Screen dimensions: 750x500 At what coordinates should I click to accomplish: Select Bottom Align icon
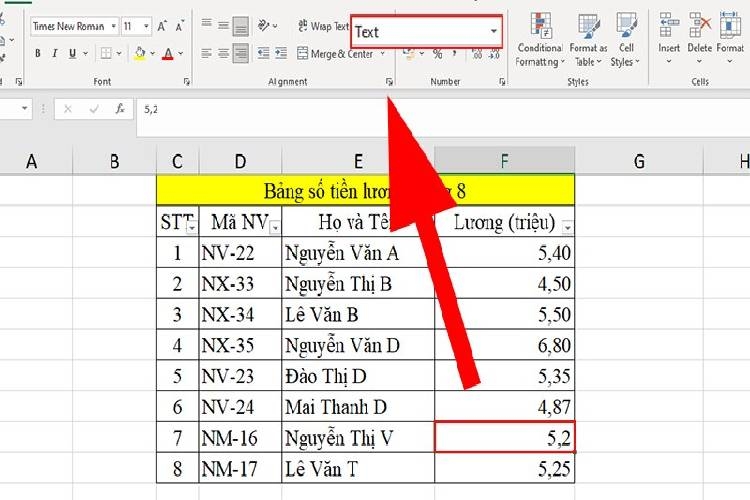(241, 26)
